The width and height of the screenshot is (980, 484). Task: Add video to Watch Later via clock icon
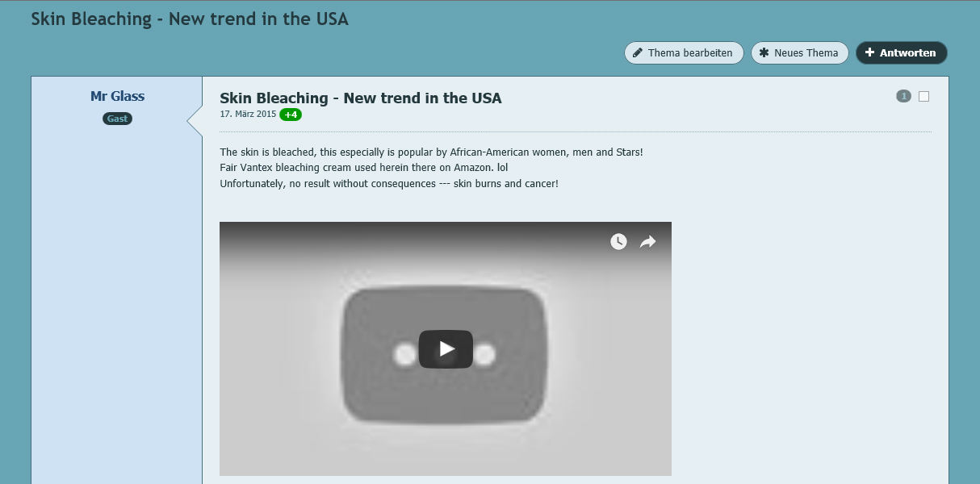(x=618, y=241)
